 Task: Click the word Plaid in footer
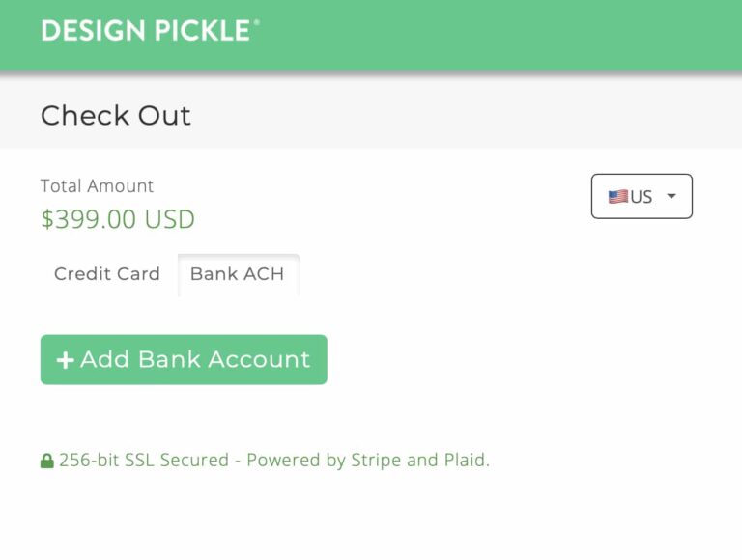click(467, 460)
